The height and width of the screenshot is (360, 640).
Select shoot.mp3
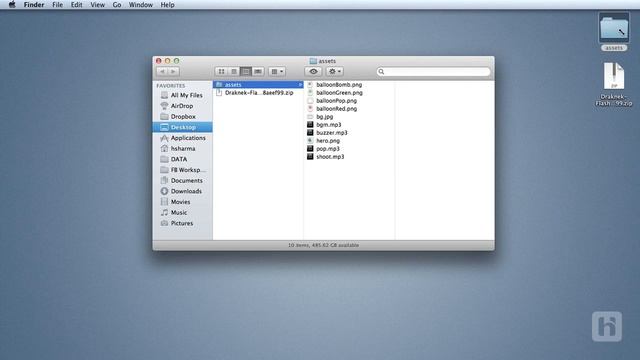[x=330, y=157]
